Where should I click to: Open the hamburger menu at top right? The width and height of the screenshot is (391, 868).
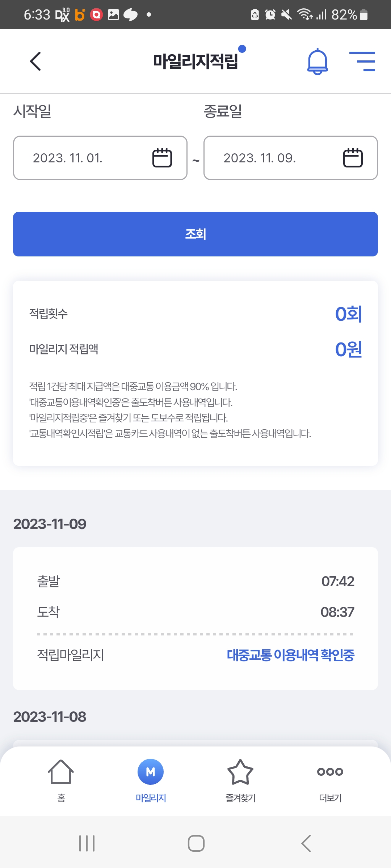click(x=362, y=61)
